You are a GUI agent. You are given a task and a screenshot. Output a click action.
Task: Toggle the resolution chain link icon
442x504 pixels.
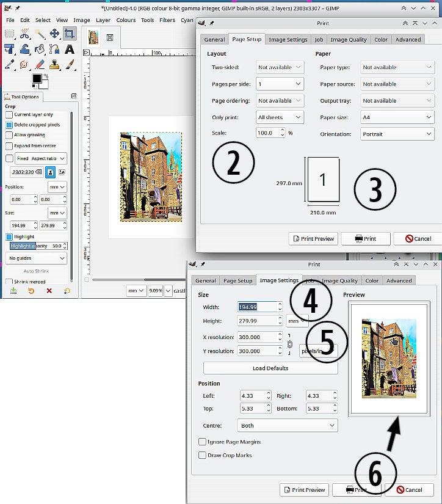click(x=290, y=345)
